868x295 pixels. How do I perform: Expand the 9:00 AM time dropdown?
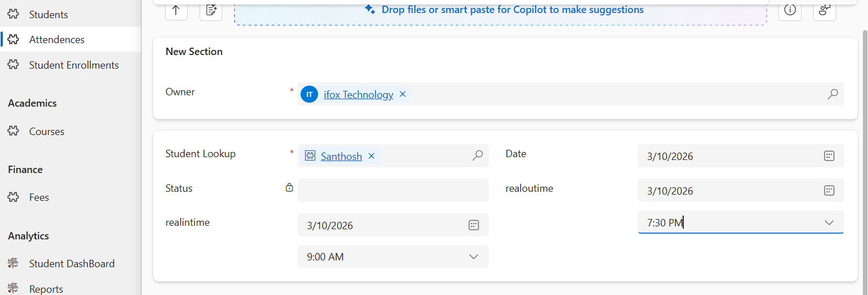pyautogui.click(x=474, y=257)
